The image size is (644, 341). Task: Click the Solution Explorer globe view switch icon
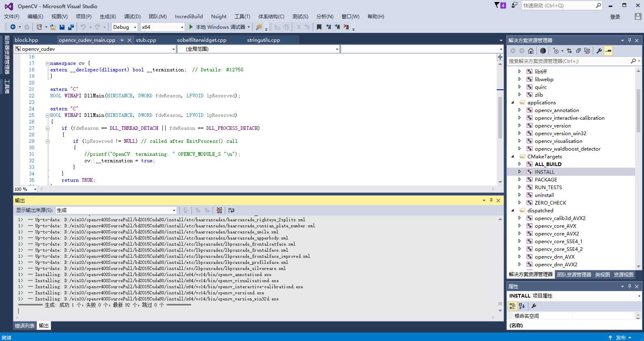point(543,51)
